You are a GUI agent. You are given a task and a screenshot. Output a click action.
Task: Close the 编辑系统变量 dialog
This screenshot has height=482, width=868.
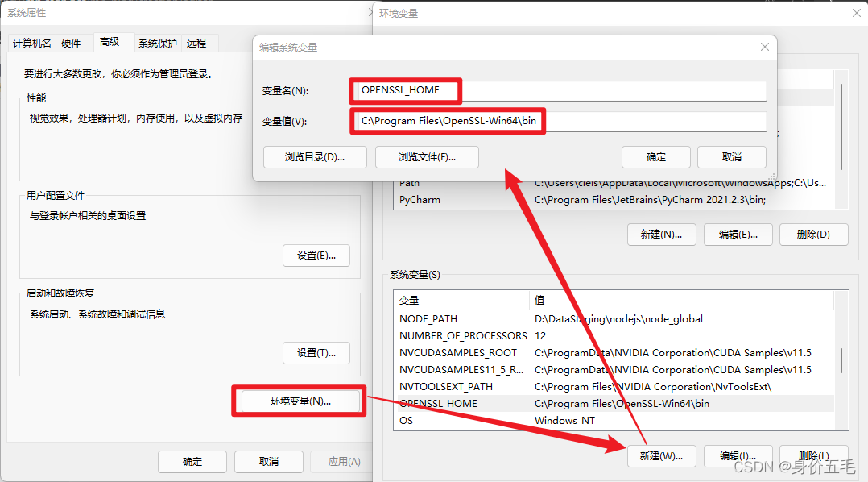pos(764,48)
